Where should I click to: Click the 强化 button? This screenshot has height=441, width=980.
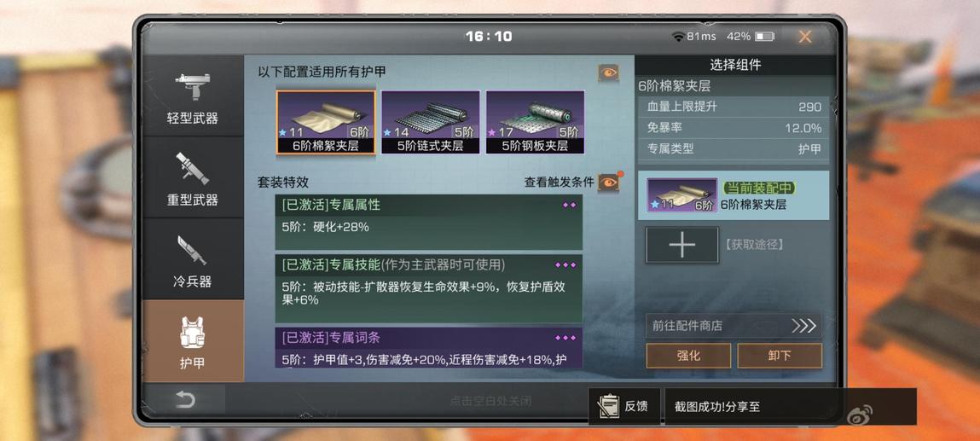688,356
